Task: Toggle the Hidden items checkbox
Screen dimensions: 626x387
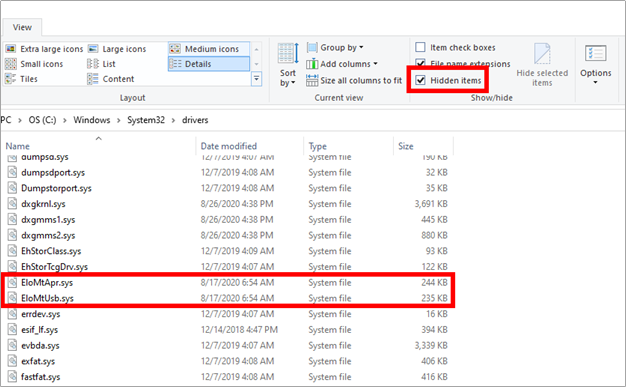Action: (x=420, y=80)
